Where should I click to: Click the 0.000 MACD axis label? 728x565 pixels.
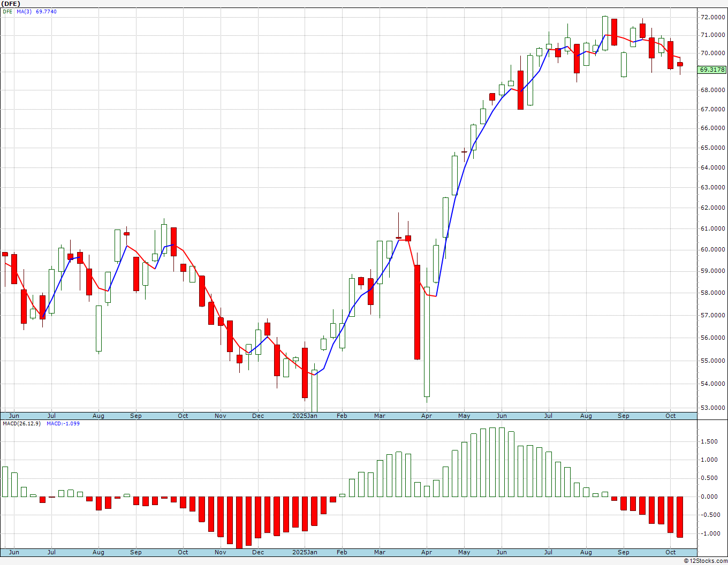coord(709,497)
